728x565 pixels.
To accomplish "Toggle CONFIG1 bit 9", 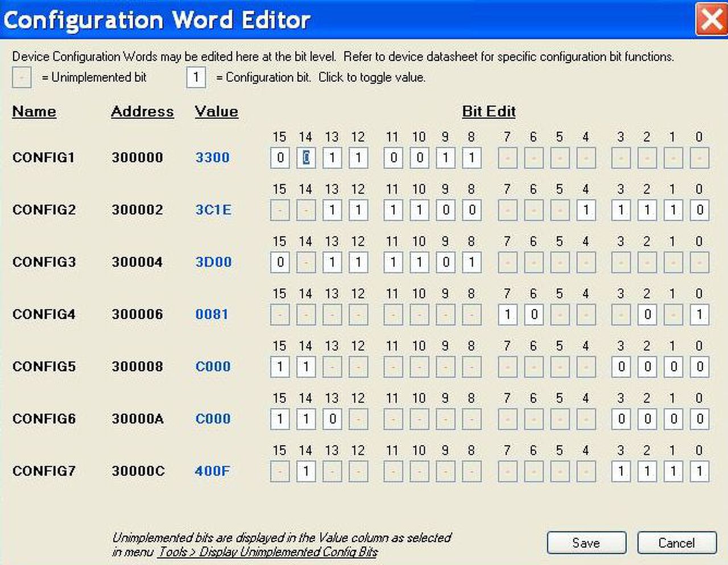I will (x=446, y=157).
